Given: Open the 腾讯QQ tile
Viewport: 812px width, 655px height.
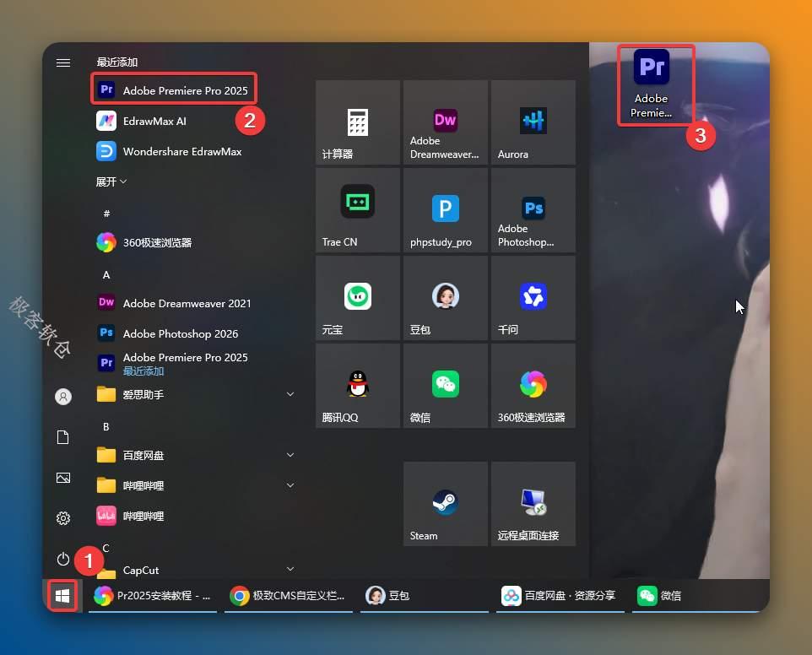Looking at the screenshot, I should (358, 386).
